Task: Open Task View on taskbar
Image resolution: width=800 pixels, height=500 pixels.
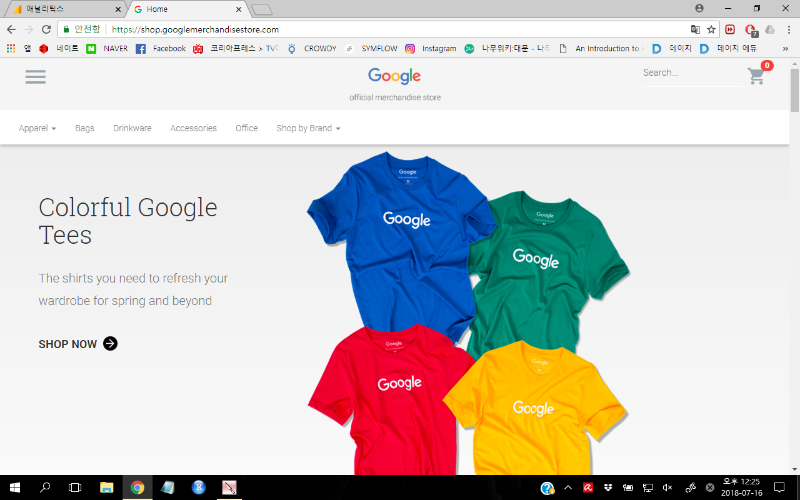Action: point(75,488)
